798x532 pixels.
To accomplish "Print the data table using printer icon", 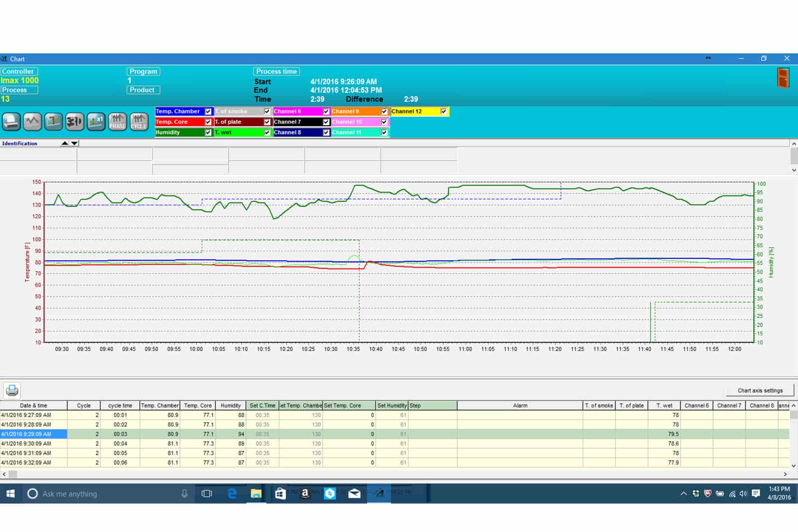I will 12,390.
